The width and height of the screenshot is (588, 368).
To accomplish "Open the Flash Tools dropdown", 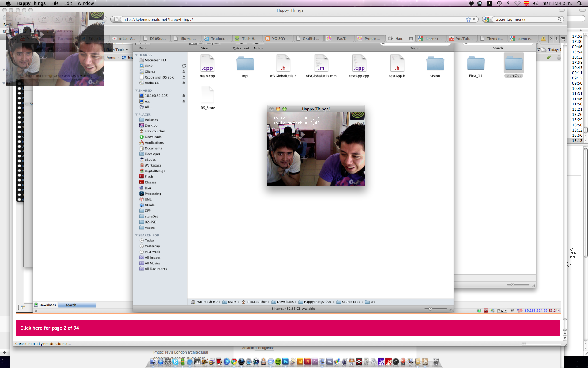I will (117, 50).
